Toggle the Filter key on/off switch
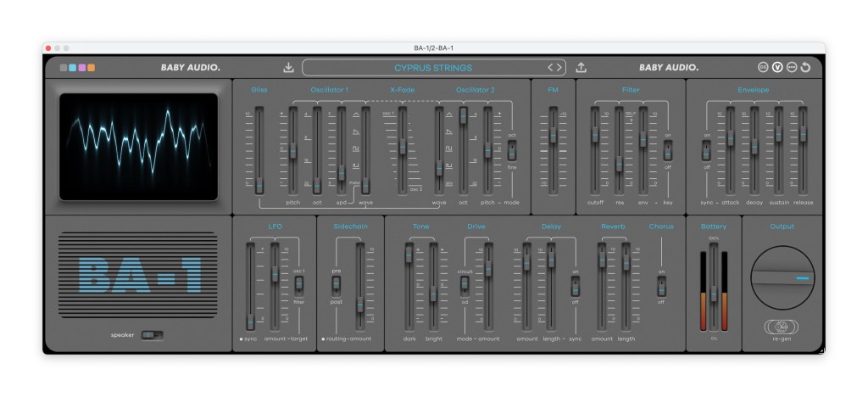Viewport: 868px width, 397px height. pyautogui.click(x=668, y=151)
